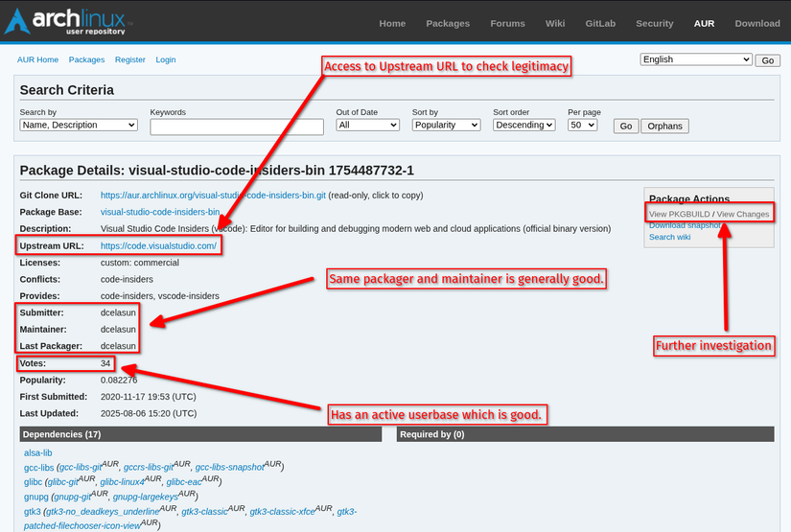Open the Out of Date dropdown

[x=367, y=125]
